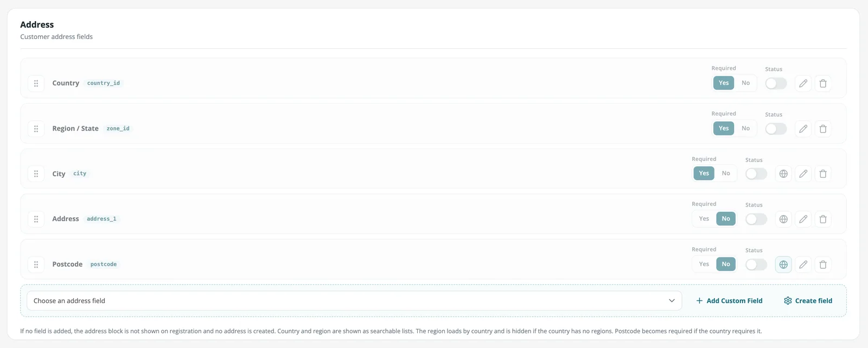Viewport: 868px width, 348px height.
Task: Delete the Country field using the trash icon
Action: tap(823, 83)
